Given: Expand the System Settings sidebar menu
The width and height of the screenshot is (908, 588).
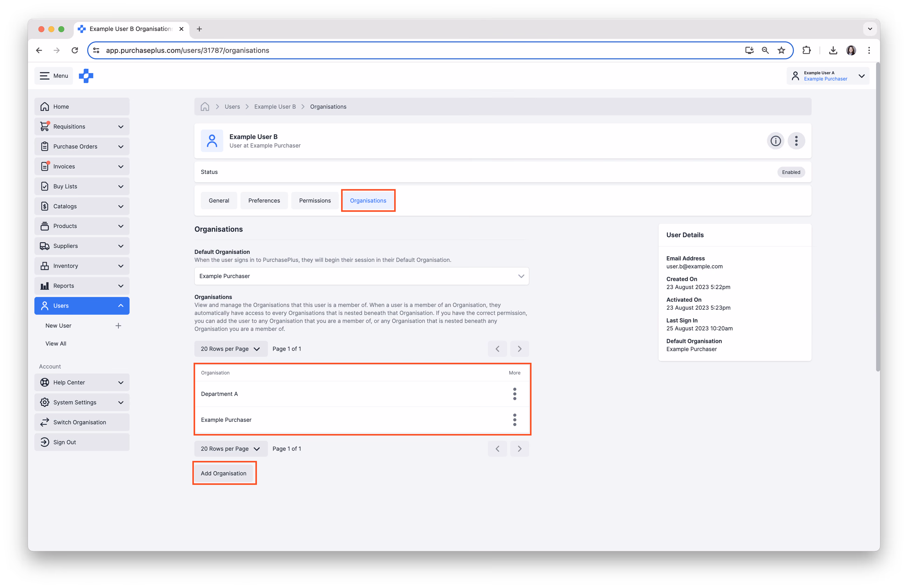Looking at the screenshot, I should click(x=82, y=402).
